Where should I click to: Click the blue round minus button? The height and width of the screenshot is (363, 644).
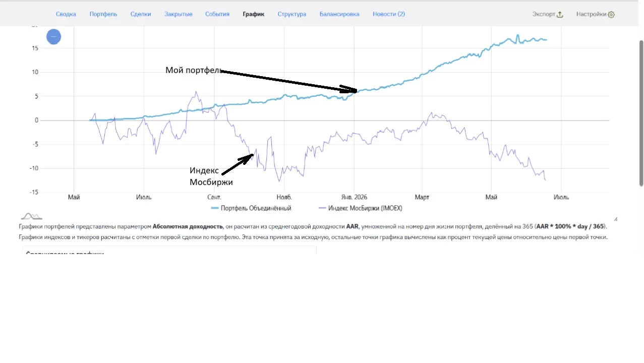click(x=53, y=37)
